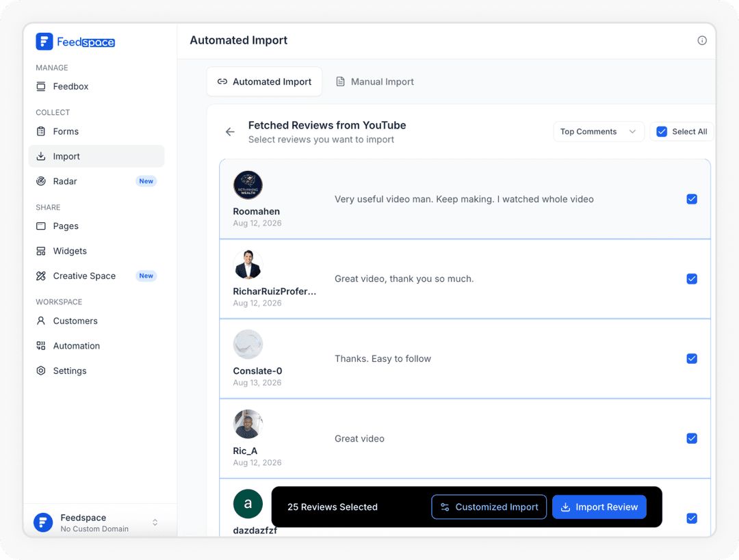Screen dimensions: 739x560
Task: Switch to the Automated Import tab
Action: pyautogui.click(x=264, y=81)
